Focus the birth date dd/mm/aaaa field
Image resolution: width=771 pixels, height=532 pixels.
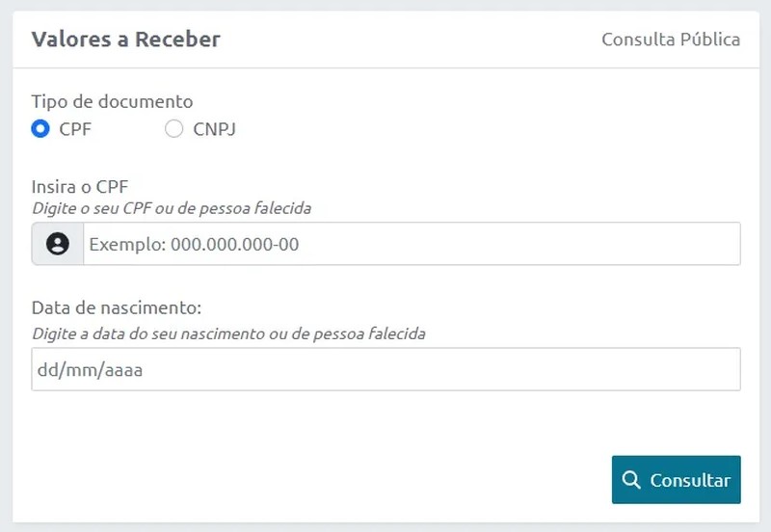[386, 369]
